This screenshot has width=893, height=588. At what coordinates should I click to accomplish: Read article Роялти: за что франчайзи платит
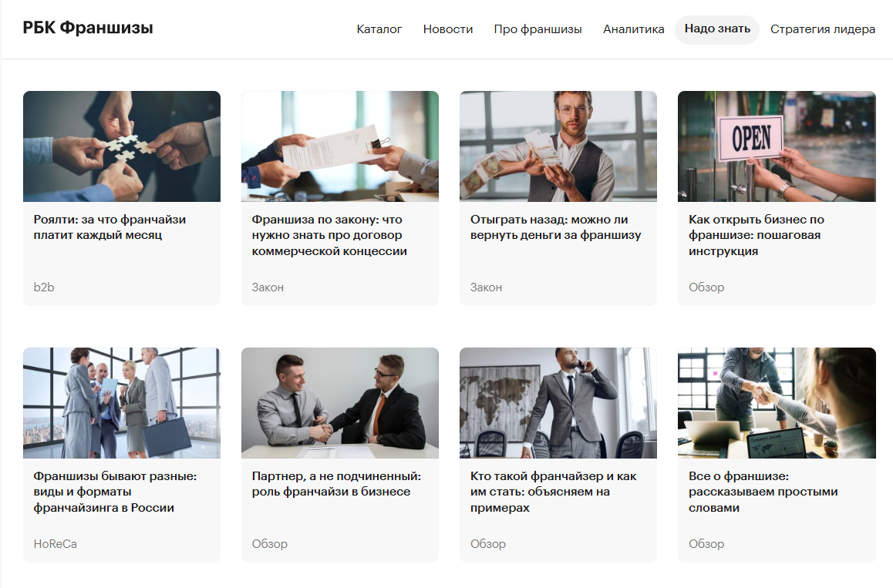click(110, 227)
